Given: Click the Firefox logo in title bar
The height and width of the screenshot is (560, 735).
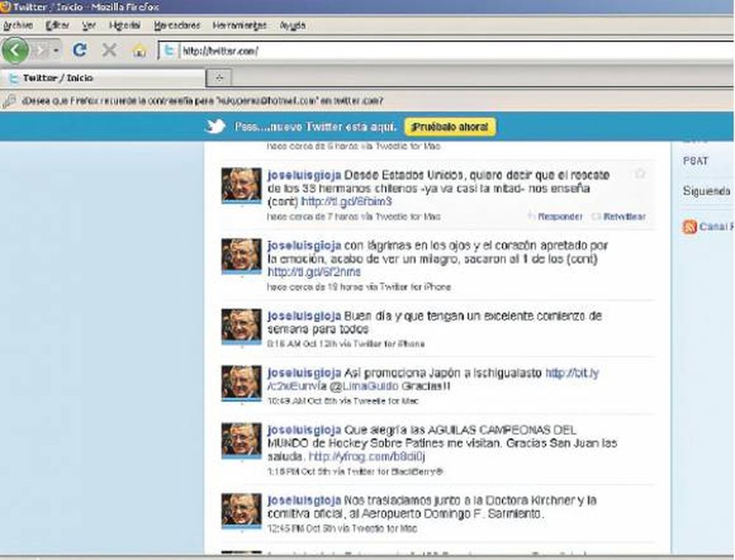Looking at the screenshot, I should click(x=5, y=7).
